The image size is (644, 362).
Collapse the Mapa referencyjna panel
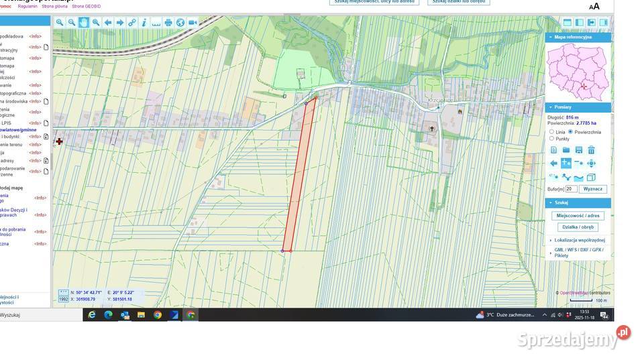pos(551,38)
